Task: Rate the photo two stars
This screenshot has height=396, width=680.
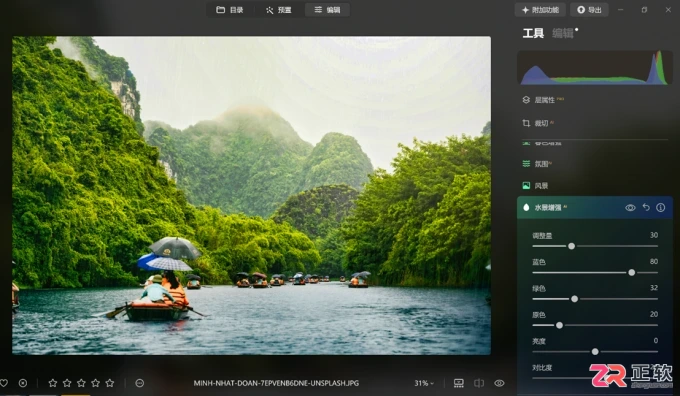Action: 67,383
